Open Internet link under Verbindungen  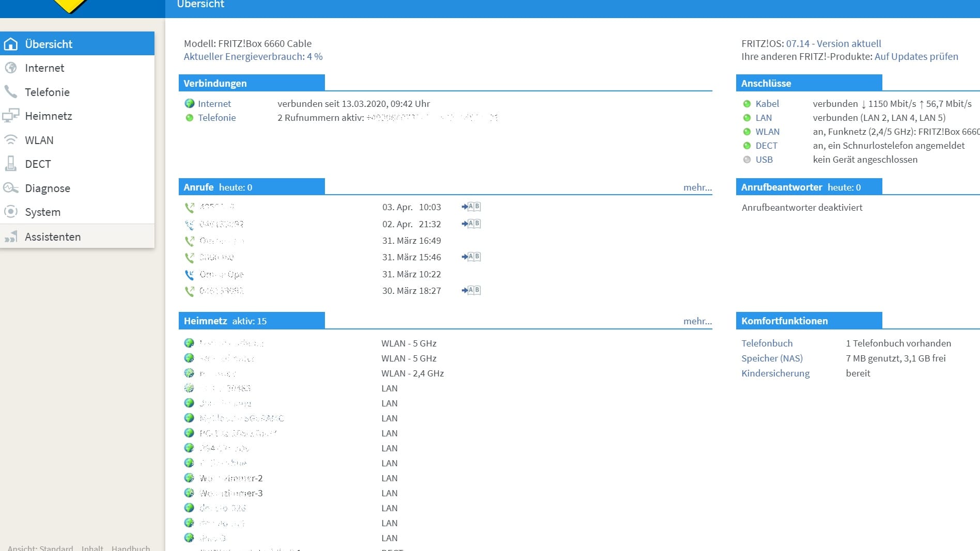214,104
